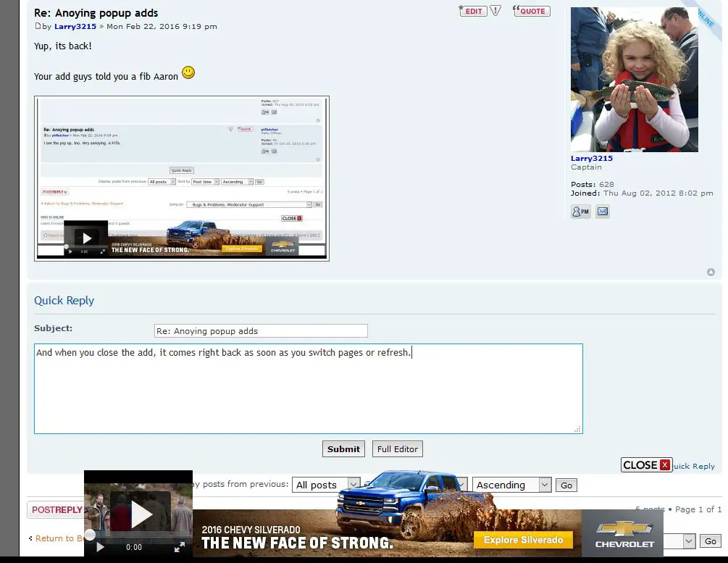Click the email envelope icon in profile
This screenshot has width=728, height=563.
tap(603, 212)
